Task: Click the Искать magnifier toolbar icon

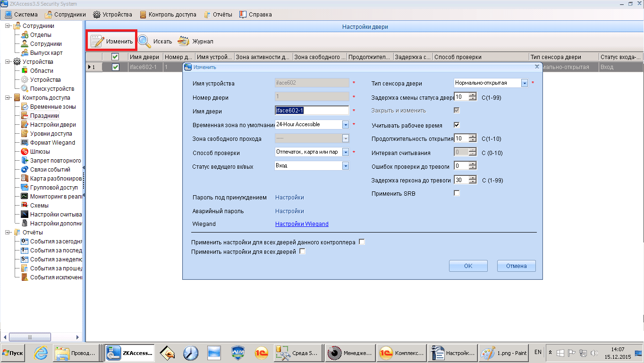Action: click(144, 42)
